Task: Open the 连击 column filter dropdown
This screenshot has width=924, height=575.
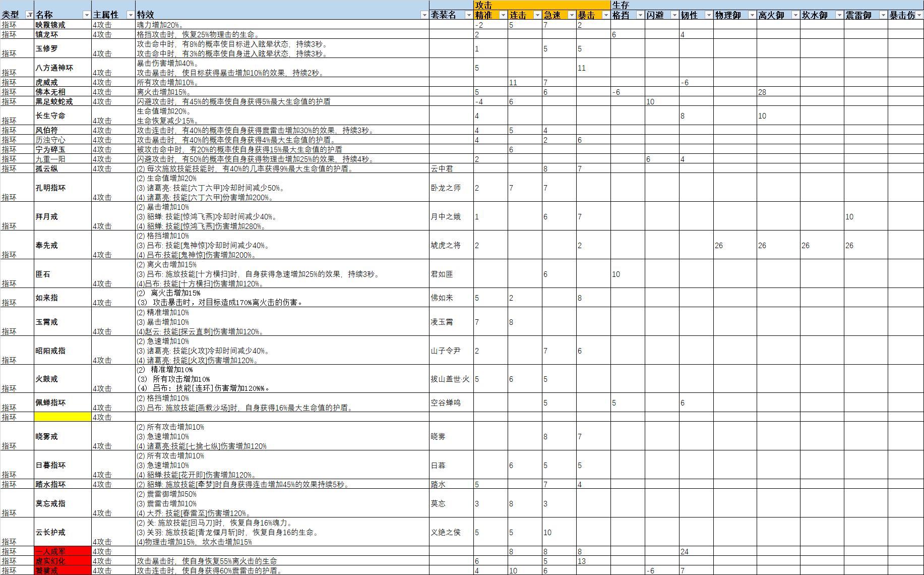Action: (537, 15)
